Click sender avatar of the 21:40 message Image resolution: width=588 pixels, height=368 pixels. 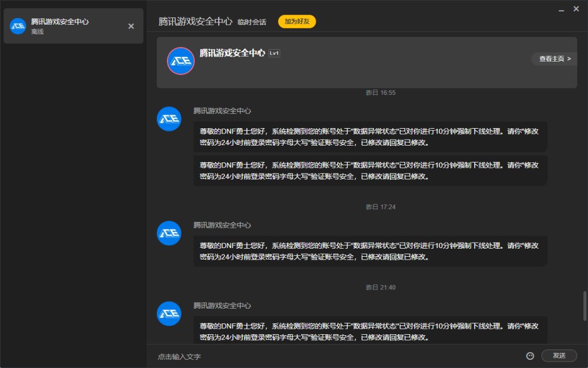click(x=169, y=313)
